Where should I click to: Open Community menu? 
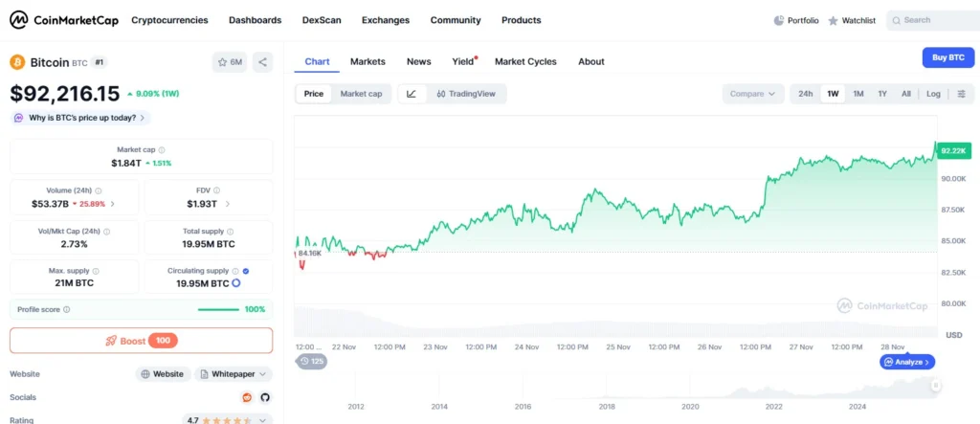click(456, 20)
